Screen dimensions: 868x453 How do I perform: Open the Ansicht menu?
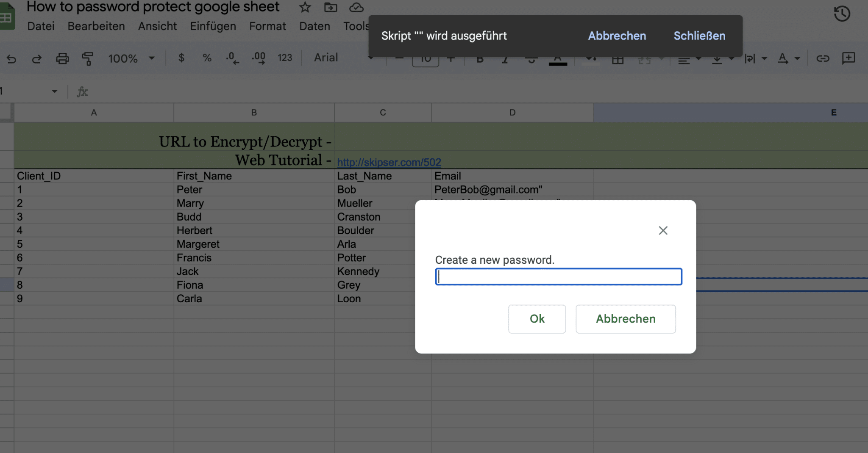157,26
